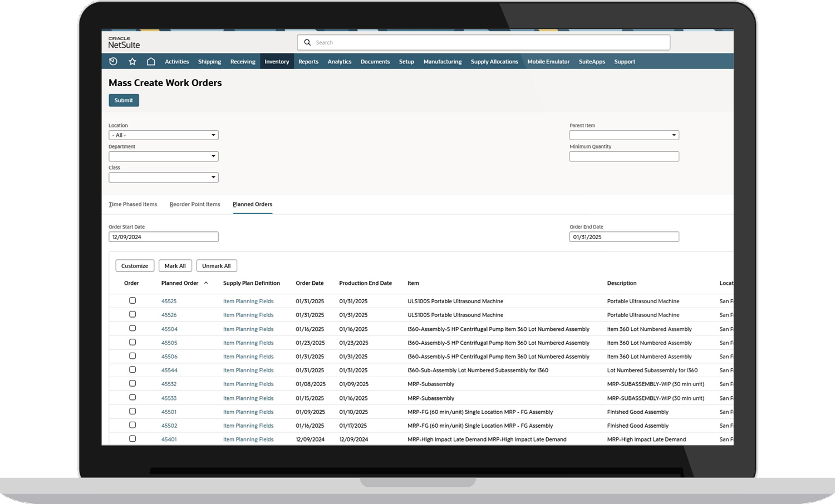Click the Shortcuts star icon
Screen dimensions: 835x504
click(x=132, y=61)
